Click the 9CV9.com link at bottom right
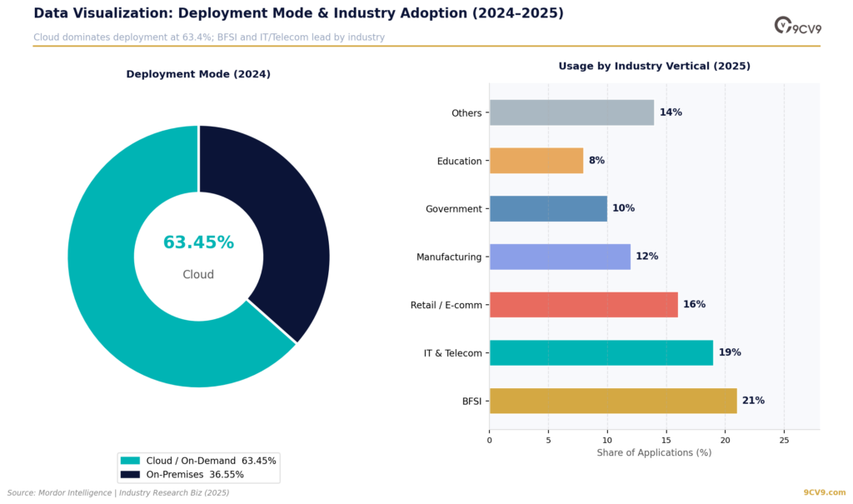 [x=824, y=492]
